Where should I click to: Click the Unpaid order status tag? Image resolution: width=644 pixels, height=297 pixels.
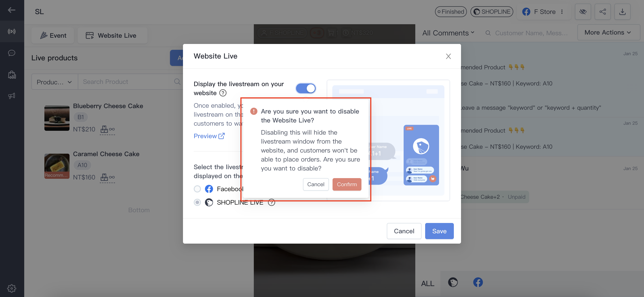[516, 197]
